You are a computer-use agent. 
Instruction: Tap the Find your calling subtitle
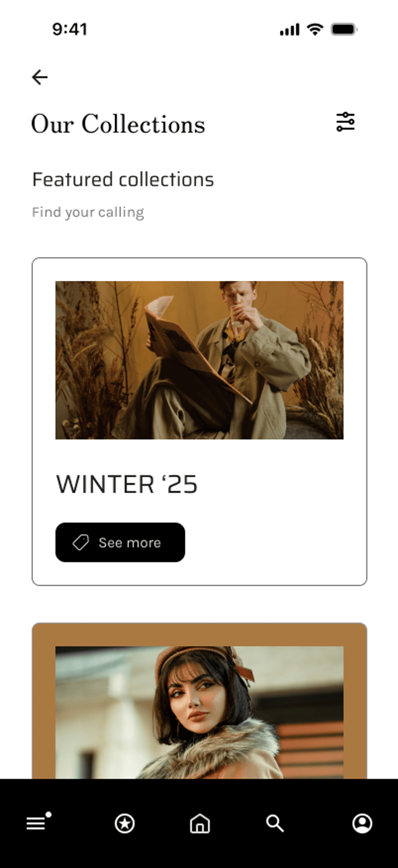coord(88,212)
